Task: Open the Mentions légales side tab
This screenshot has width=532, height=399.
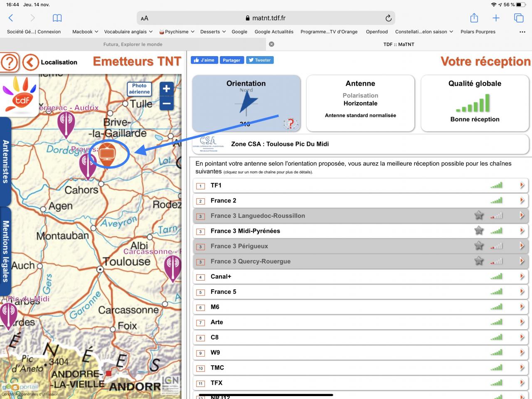Action: (5, 251)
